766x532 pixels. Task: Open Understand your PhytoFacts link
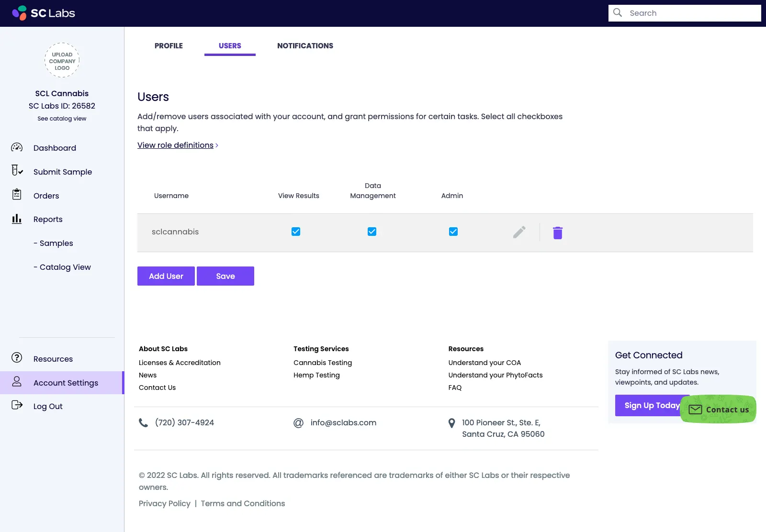pyautogui.click(x=496, y=375)
